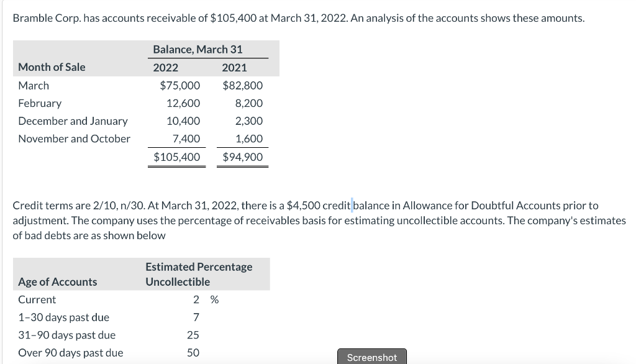Click the 1–30 days past due row
636x364 pixels.
[x=64, y=317]
